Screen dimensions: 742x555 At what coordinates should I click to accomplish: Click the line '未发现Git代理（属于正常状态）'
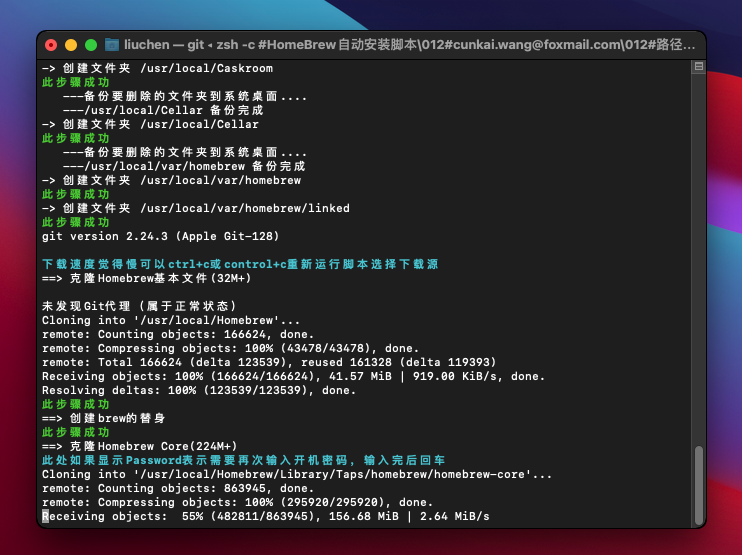(x=139, y=306)
